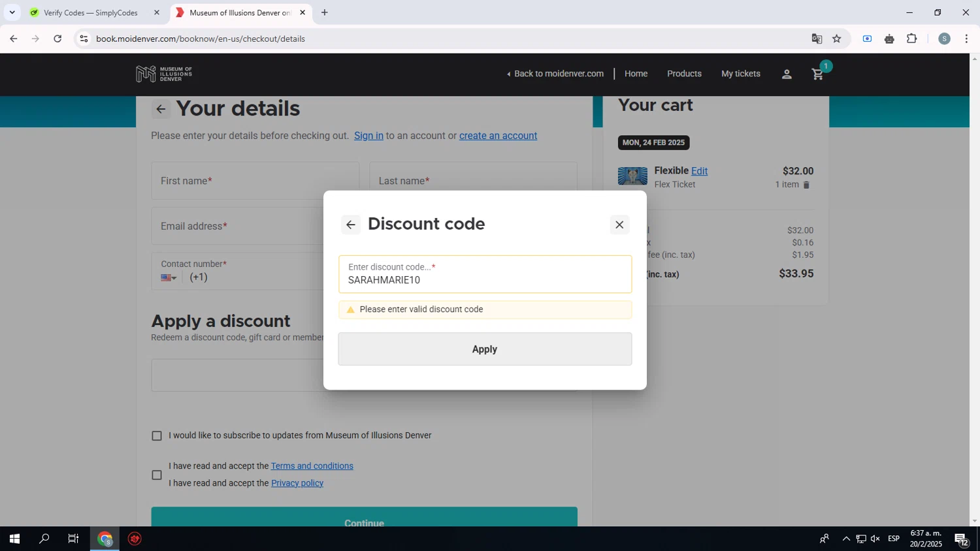The height and width of the screenshot is (551, 980).
Task: Click the Sign in link
Action: tap(368, 136)
